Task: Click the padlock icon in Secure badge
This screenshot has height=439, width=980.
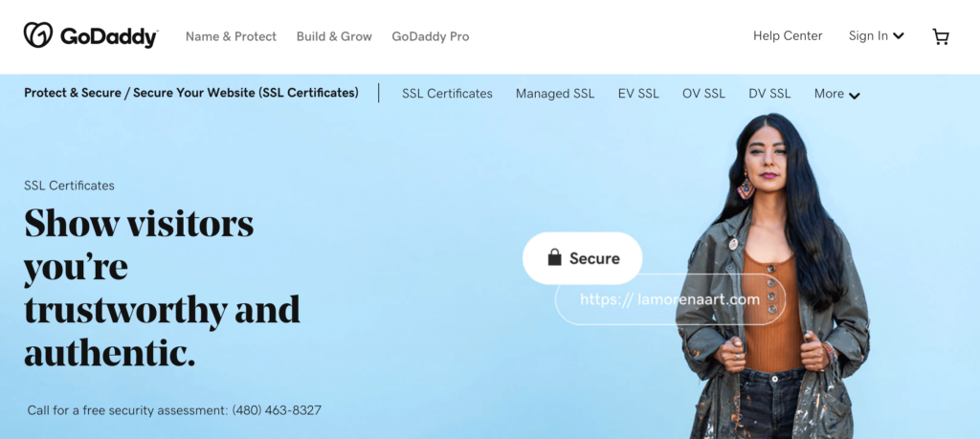Action: (x=554, y=257)
